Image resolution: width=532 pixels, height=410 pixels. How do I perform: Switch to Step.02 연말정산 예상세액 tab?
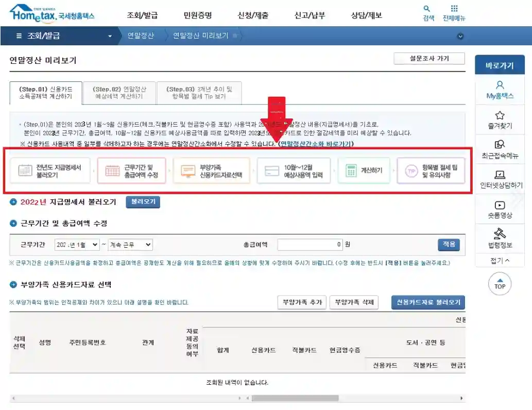point(119,93)
